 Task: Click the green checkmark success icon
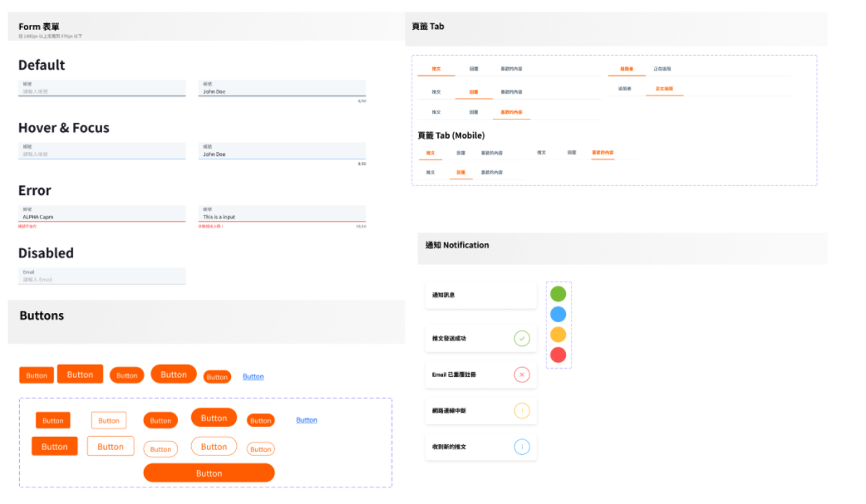[x=522, y=338]
